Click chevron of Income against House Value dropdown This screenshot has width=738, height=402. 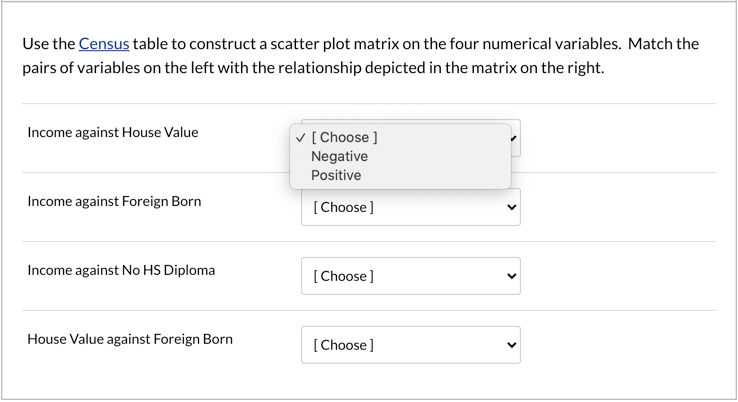(514, 139)
